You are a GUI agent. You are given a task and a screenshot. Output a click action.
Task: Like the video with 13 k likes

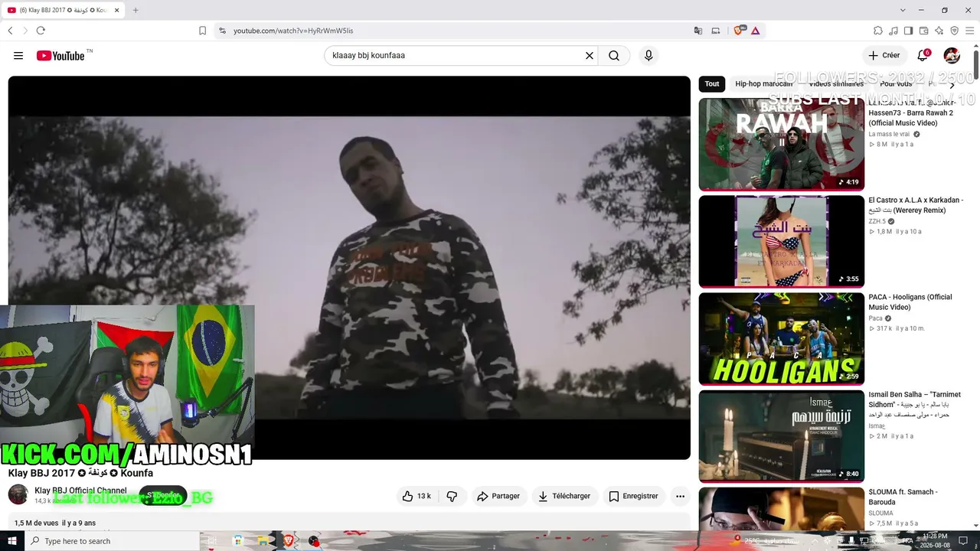[416, 496]
